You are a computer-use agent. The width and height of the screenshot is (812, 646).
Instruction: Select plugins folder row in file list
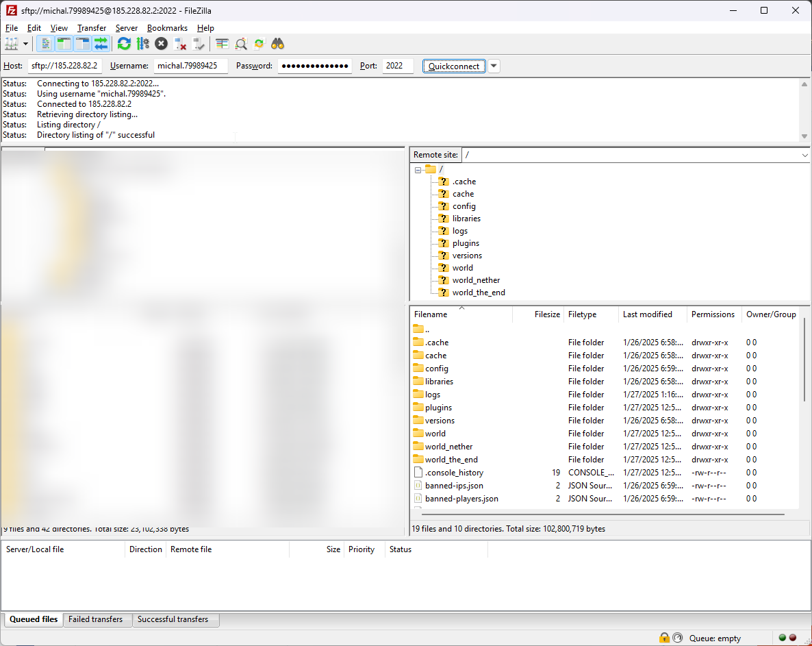point(606,408)
